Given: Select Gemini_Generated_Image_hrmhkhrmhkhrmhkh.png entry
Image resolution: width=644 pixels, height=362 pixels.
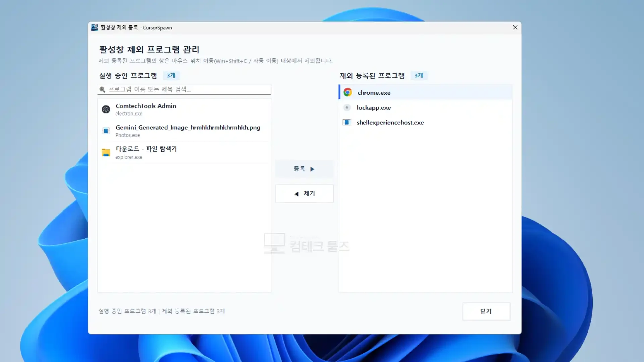Looking at the screenshot, I should 184,131.
